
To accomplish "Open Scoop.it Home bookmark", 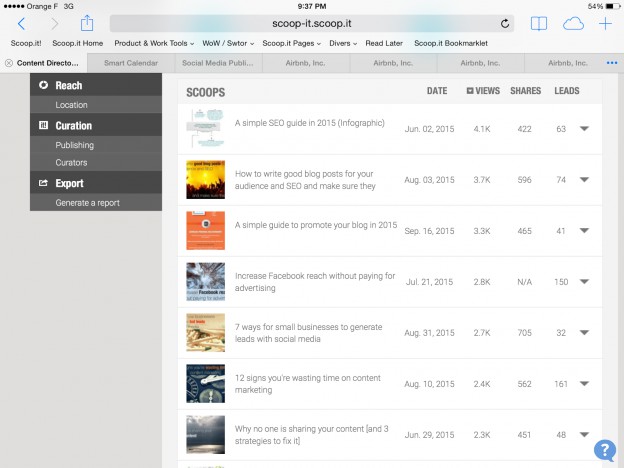I will click(x=78, y=43).
